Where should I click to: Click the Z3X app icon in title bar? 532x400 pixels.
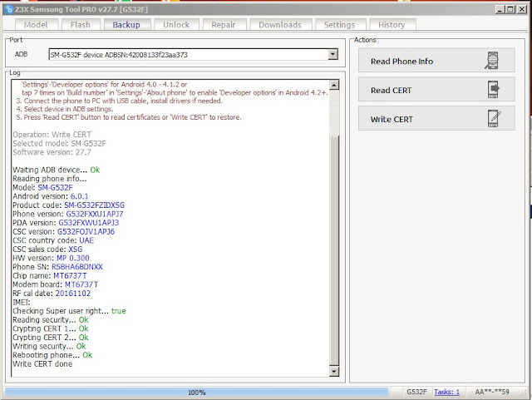[x=8, y=9]
